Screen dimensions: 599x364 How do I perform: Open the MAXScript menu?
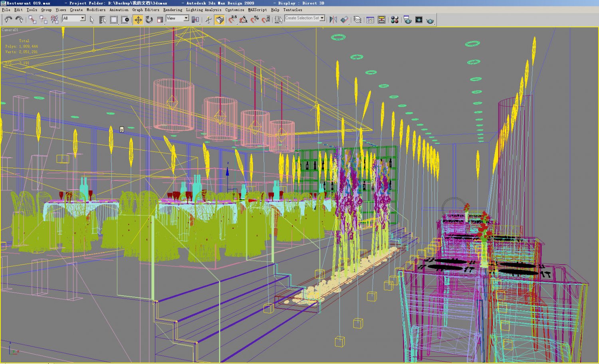(x=257, y=10)
